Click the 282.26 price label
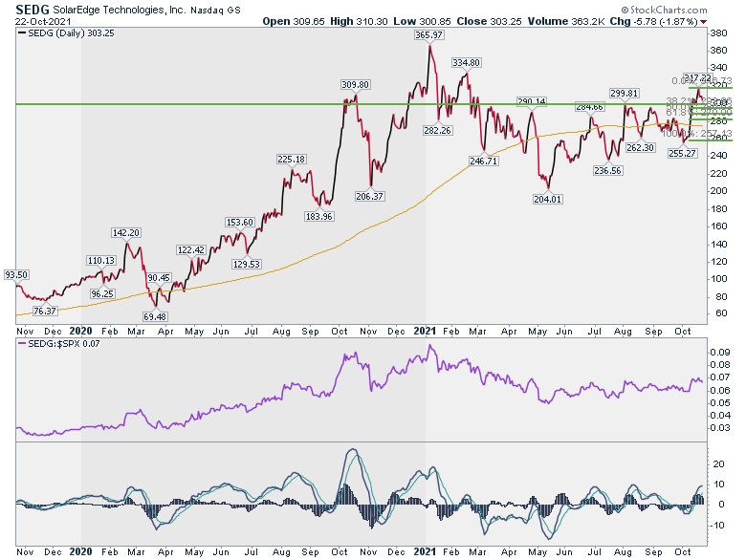Image resolution: width=746 pixels, height=560 pixels. (x=437, y=130)
